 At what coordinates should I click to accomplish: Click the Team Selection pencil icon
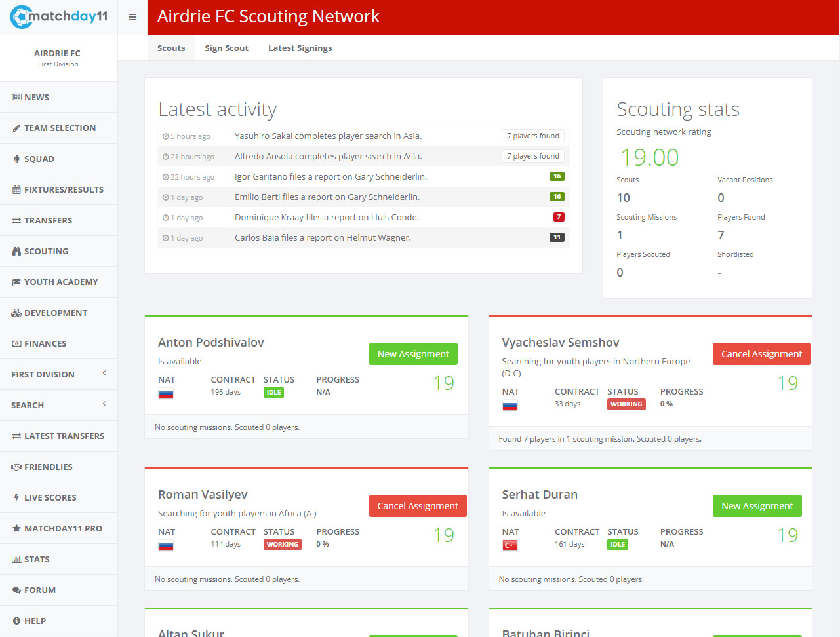[x=16, y=128]
